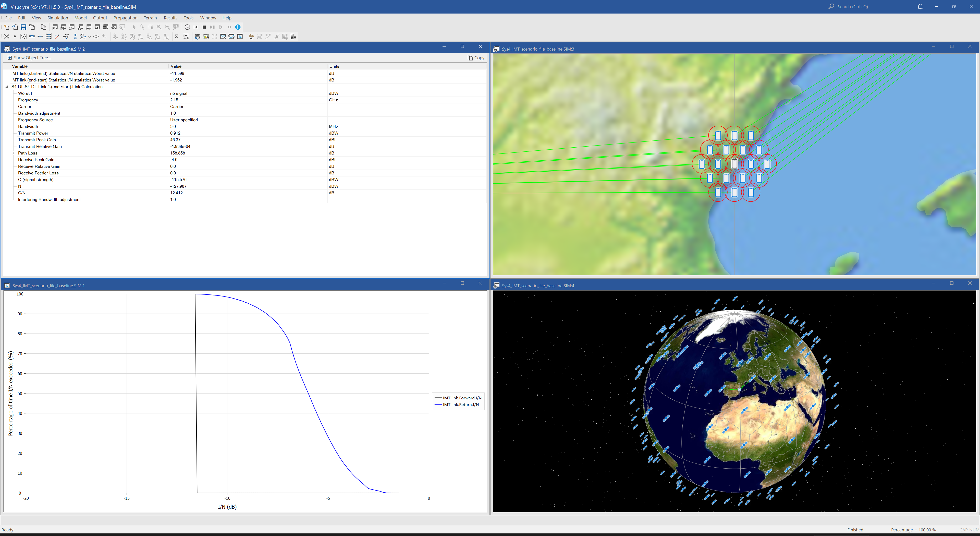Image resolution: width=980 pixels, height=536 pixels.
Task: Open a new Mercator map view (M icon)
Action: 64,27
